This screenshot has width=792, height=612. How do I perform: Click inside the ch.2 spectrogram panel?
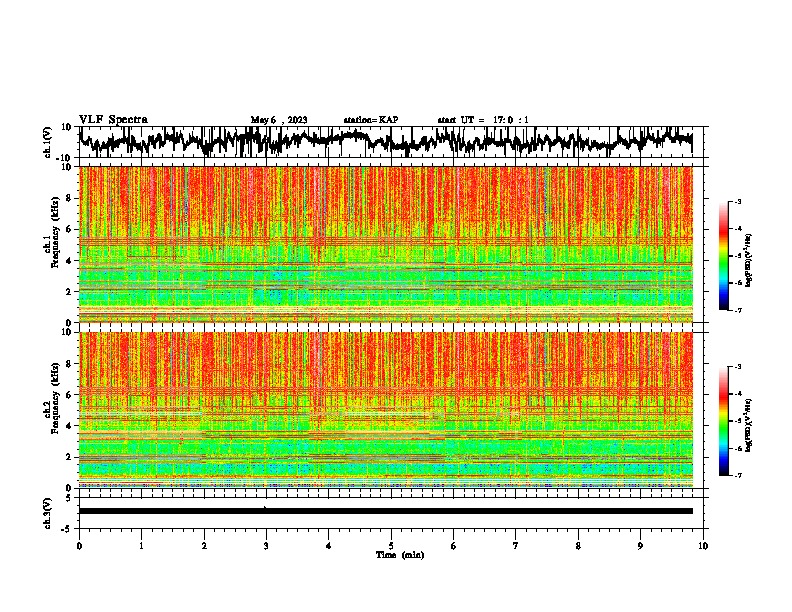coord(386,410)
